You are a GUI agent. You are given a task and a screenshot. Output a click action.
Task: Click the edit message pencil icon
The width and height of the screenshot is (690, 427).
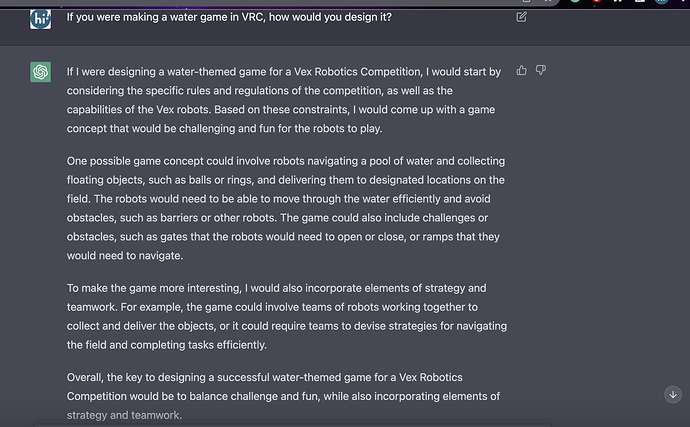[522, 17]
